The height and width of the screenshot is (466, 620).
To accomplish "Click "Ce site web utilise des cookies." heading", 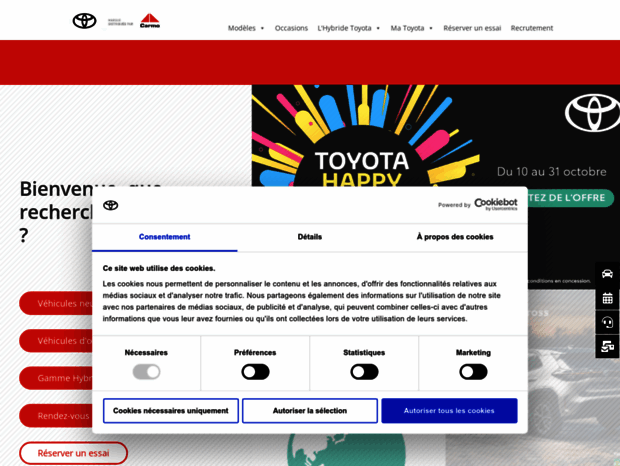I will click(159, 268).
